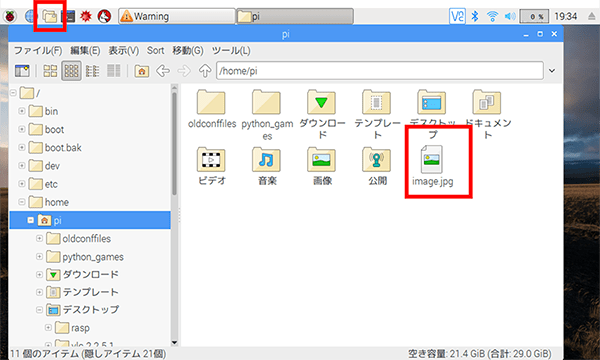Launch the web browser globe icon
The width and height of the screenshot is (600, 360).
(30, 16)
